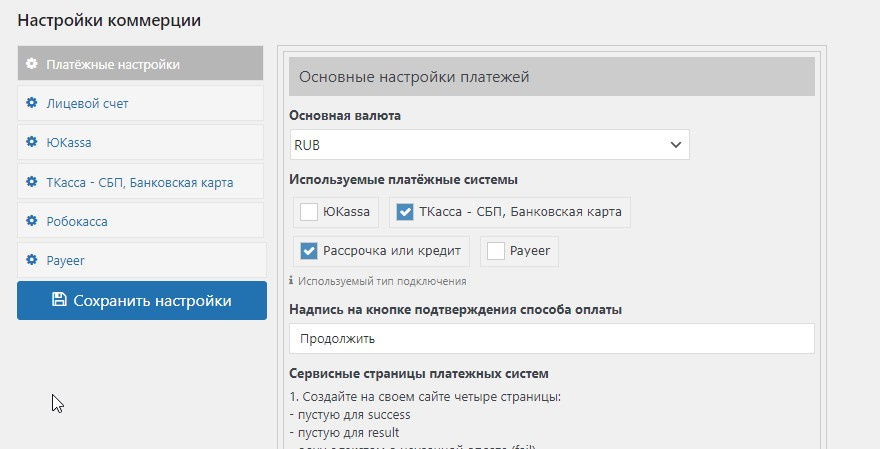Click the gear icon beside Платёжные настройки
The image size is (880, 449).
(32, 64)
